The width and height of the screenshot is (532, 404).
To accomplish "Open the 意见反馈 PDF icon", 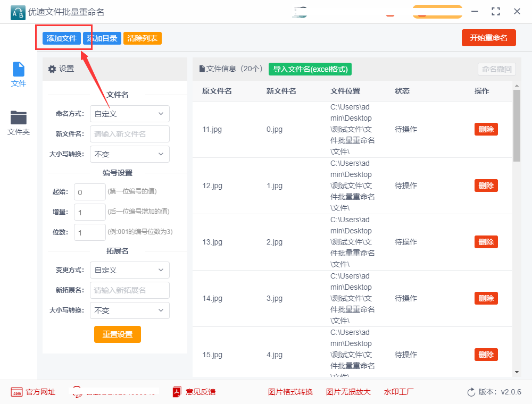I will 177,392.
